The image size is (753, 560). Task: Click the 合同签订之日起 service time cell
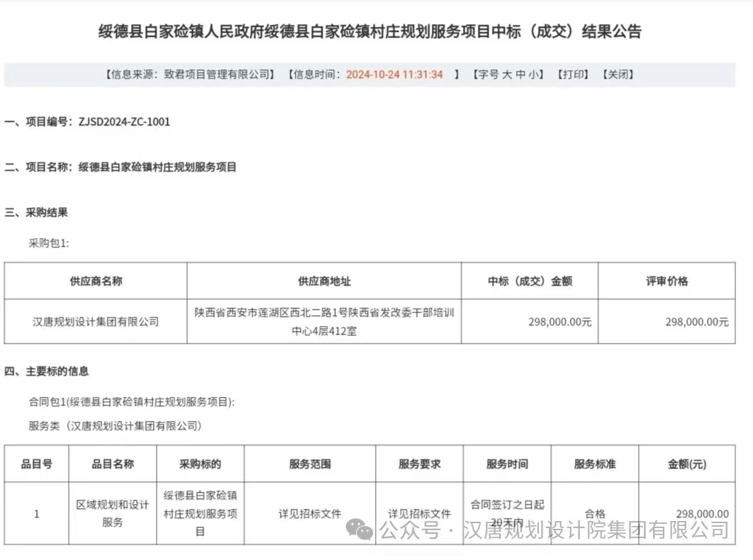(x=507, y=513)
